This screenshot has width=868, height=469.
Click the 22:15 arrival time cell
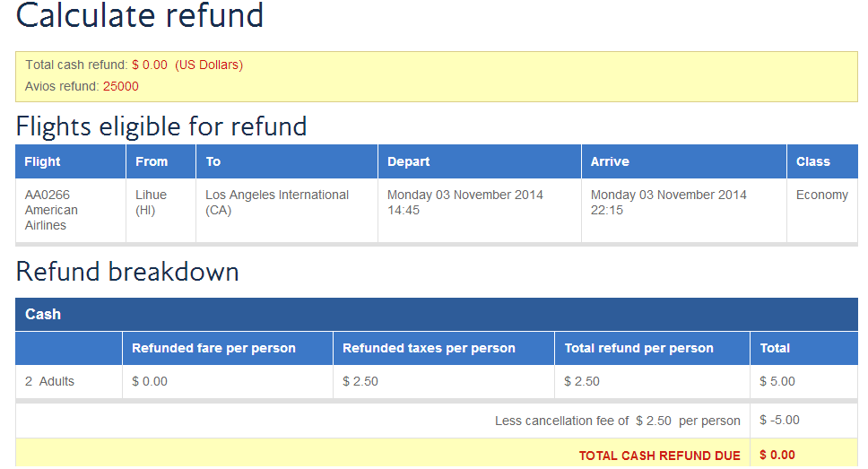click(683, 211)
